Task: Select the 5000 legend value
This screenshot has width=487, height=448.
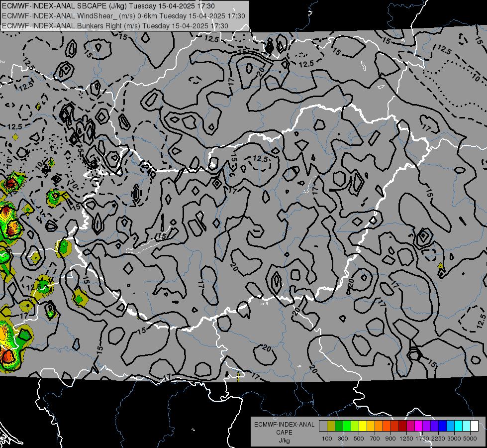Action: click(470, 439)
